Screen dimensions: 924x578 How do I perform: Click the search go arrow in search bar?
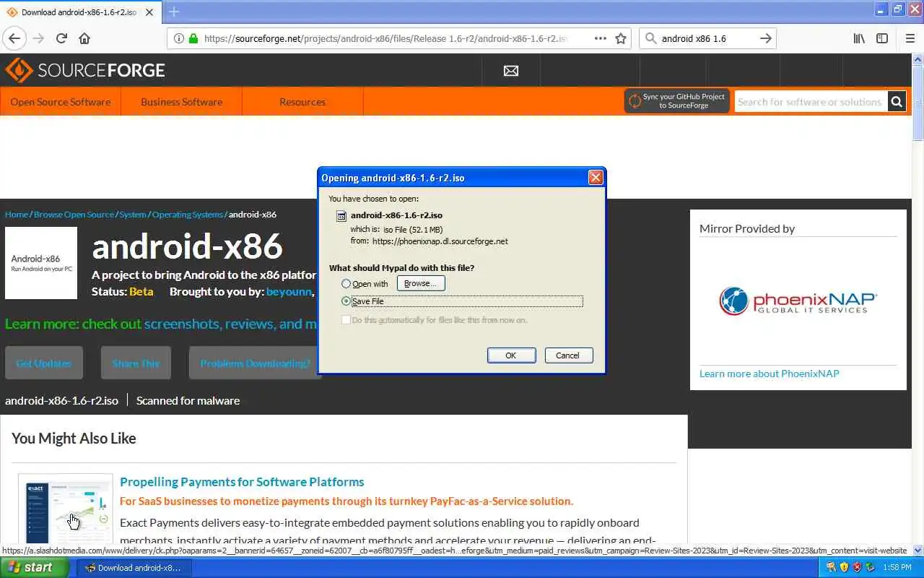point(766,38)
